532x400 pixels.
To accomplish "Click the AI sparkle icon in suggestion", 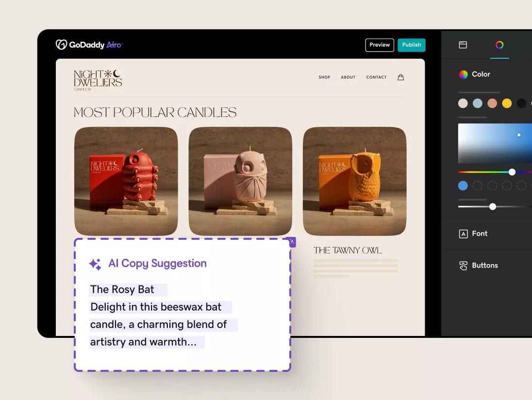I will click(x=95, y=264).
